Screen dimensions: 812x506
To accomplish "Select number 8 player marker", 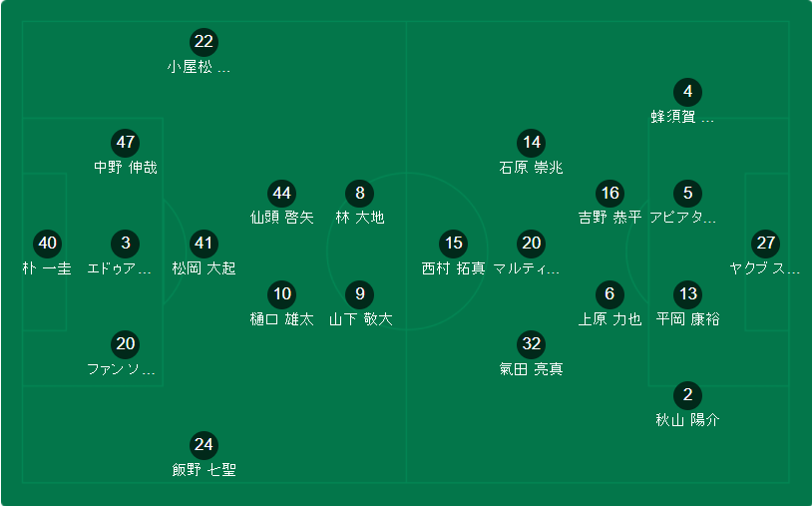I will pos(360,194).
